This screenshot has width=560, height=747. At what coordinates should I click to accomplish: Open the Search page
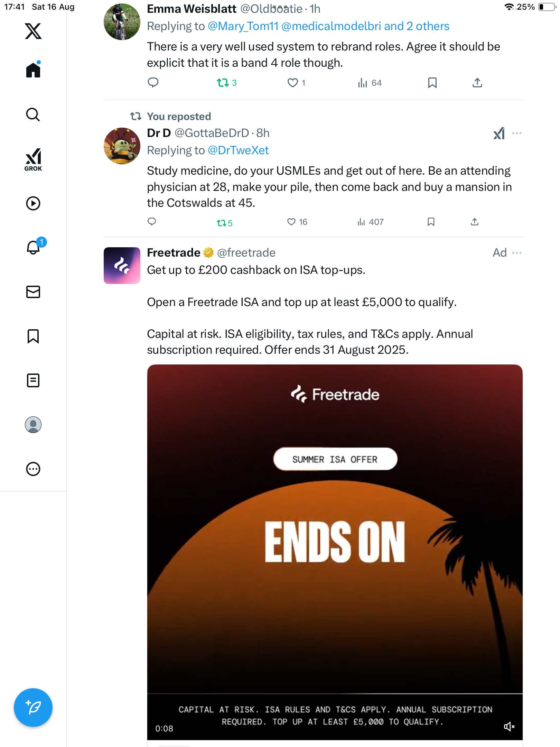pos(33,114)
